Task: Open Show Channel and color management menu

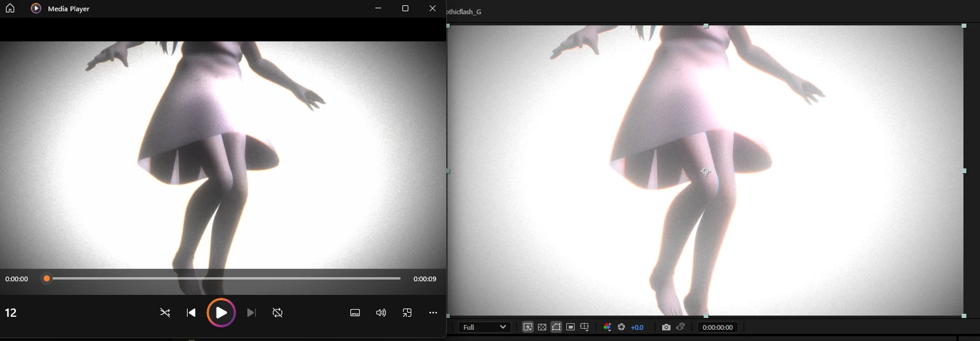Action: (x=607, y=327)
